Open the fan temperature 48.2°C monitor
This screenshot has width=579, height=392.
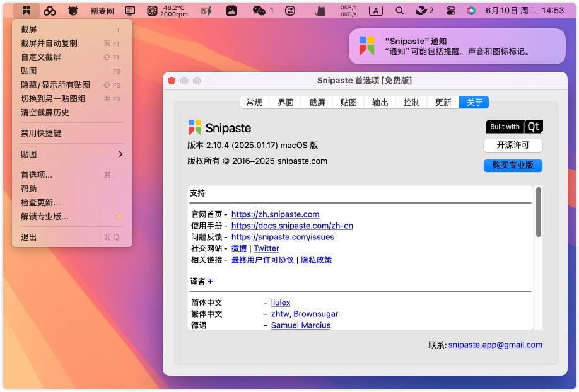(167, 11)
